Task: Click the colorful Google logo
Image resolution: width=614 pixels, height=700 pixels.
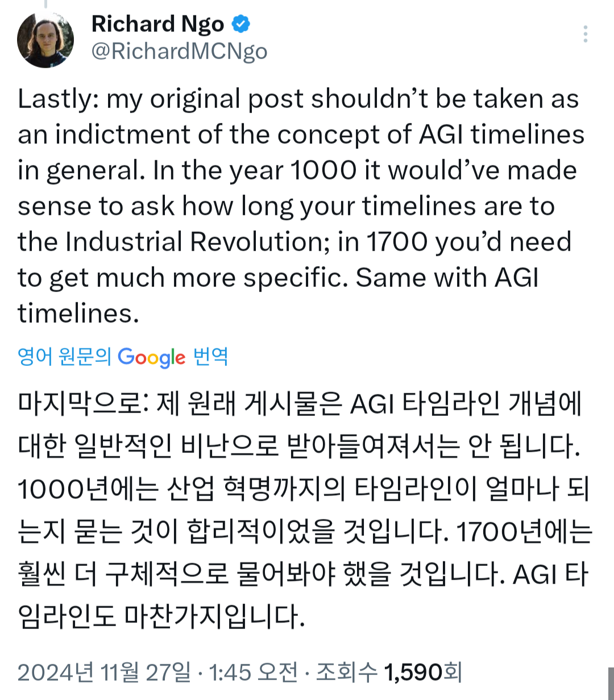Action: point(151,357)
